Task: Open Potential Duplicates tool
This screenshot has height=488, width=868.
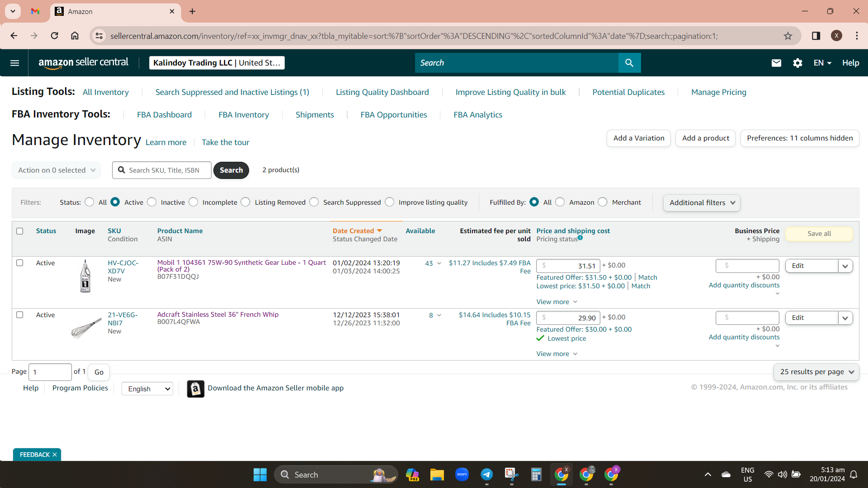Action: (628, 92)
